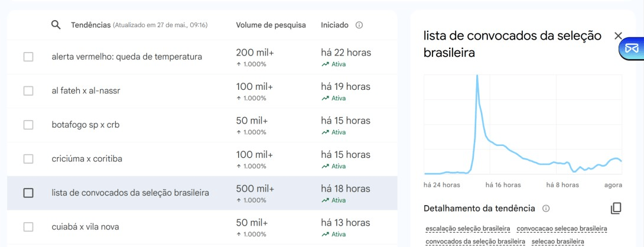This screenshot has width=644, height=247.
Task: Open the blue mail extension icon
Action: pos(630,48)
